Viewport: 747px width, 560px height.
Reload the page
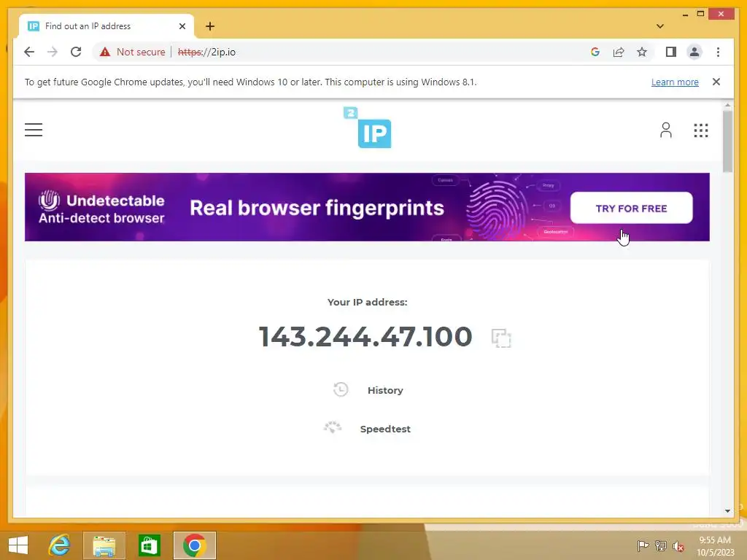(76, 52)
